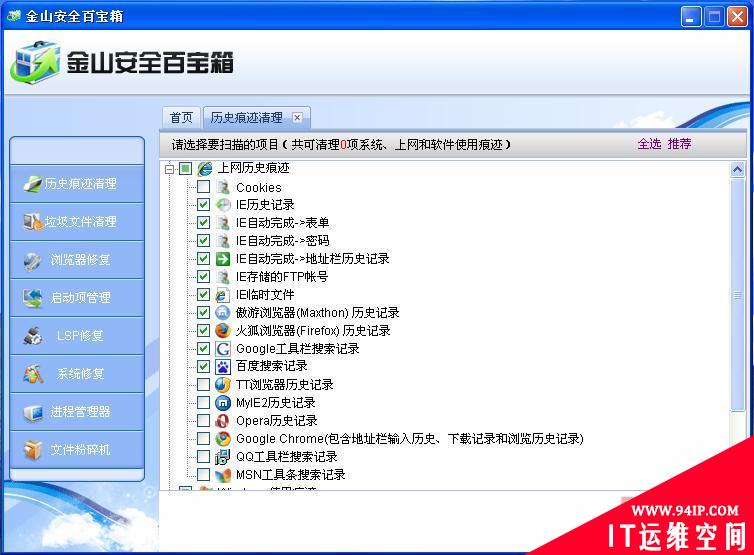Image resolution: width=754 pixels, height=555 pixels.
Task: Check the TT浏览器历史记录 checkbox
Action: pyautogui.click(x=203, y=384)
